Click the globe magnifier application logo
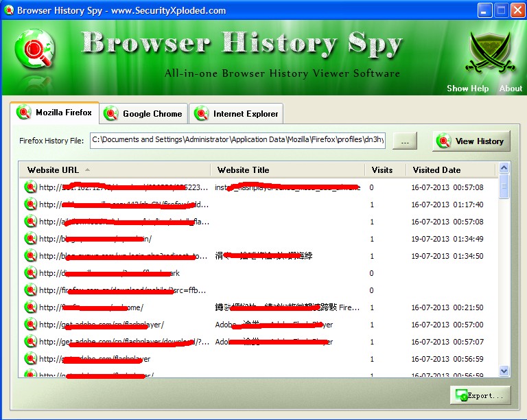Image resolution: width=527 pixels, height=420 pixels. pyautogui.click(x=34, y=49)
